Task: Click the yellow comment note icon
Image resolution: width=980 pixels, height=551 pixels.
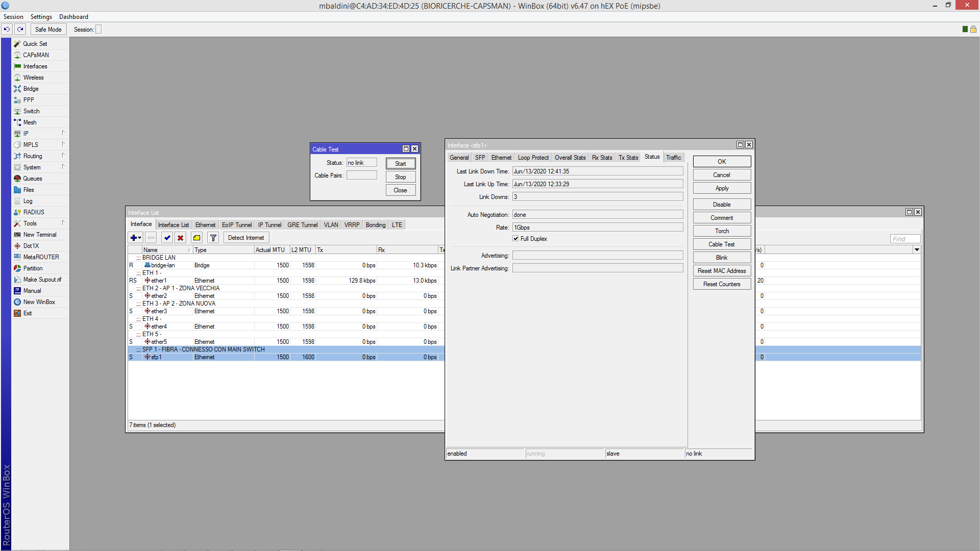Action: (197, 238)
